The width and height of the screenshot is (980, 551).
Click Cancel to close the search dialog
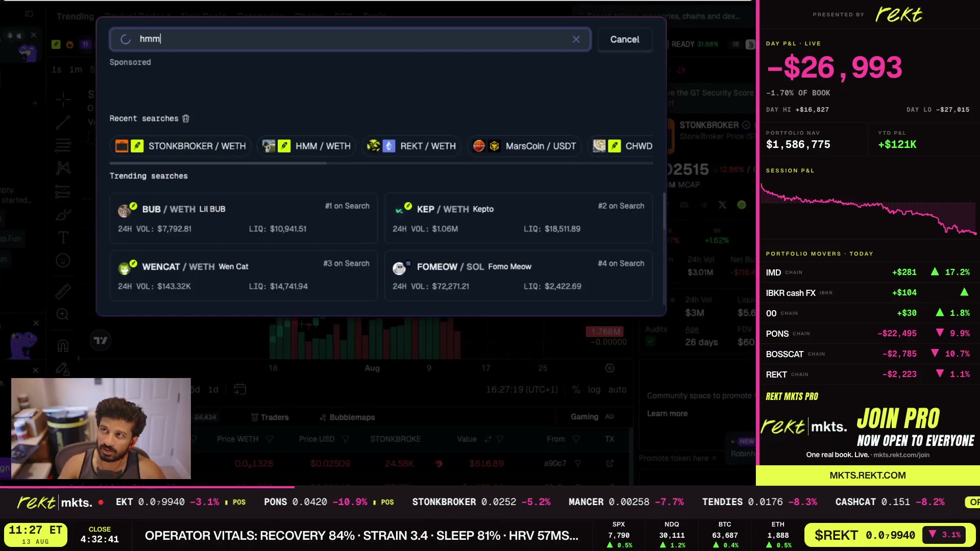(625, 39)
